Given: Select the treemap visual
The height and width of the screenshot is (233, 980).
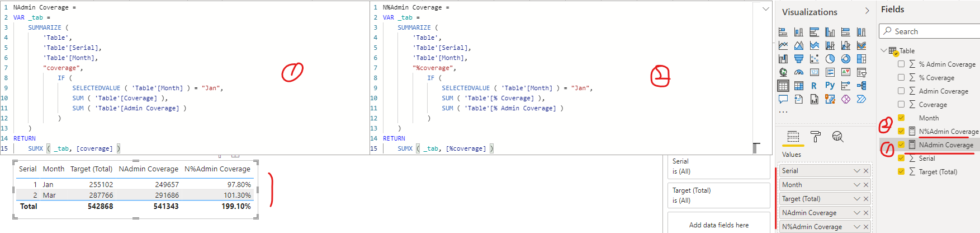Looking at the screenshot, I should coord(861,59).
